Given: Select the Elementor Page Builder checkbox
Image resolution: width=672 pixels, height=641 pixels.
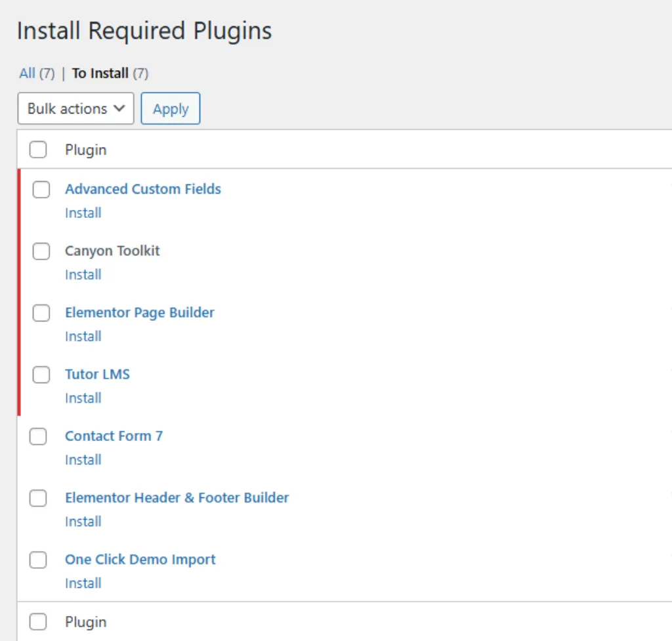Looking at the screenshot, I should coord(41,313).
